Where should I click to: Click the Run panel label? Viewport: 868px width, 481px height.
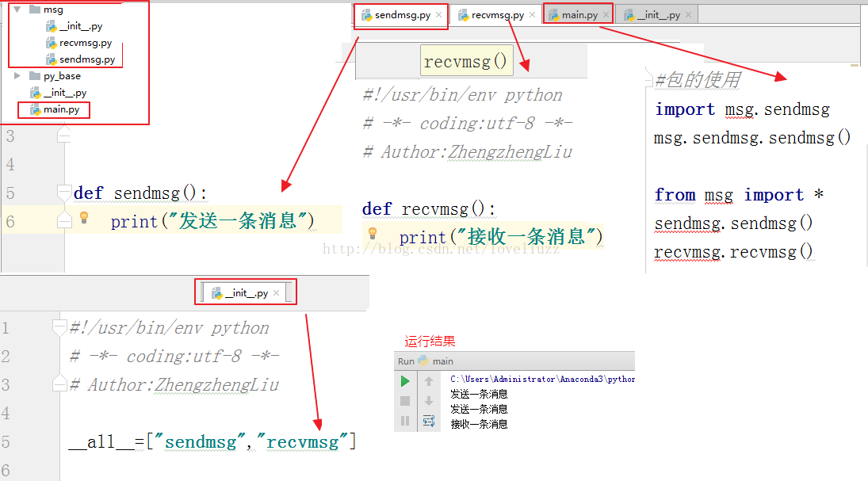tap(406, 361)
